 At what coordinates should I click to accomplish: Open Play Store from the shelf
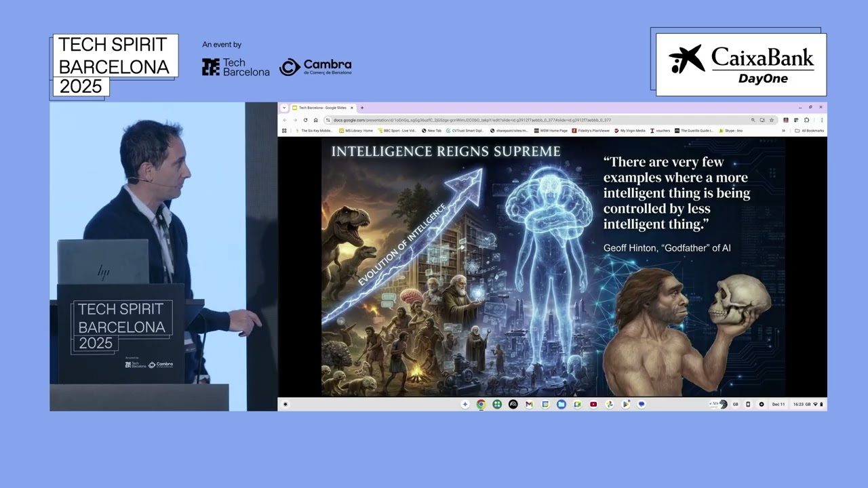tap(625, 404)
